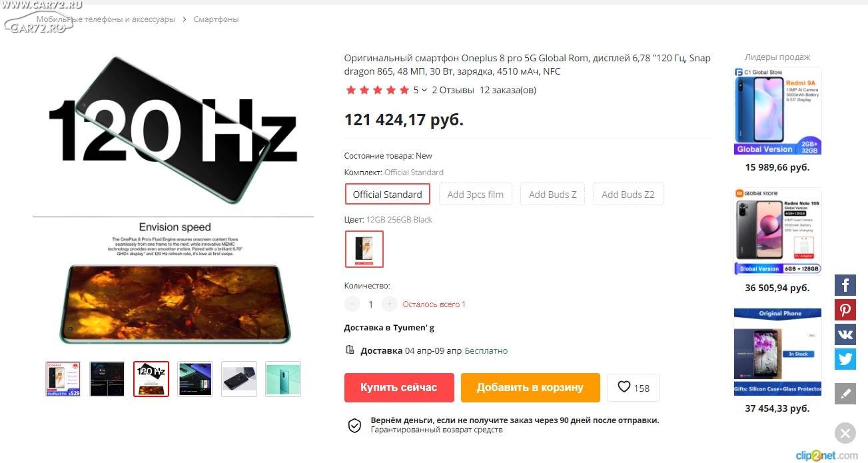The height and width of the screenshot is (463, 868).
Task: Click Добавить в корзину button
Action: pyautogui.click(x=530, y=388)
